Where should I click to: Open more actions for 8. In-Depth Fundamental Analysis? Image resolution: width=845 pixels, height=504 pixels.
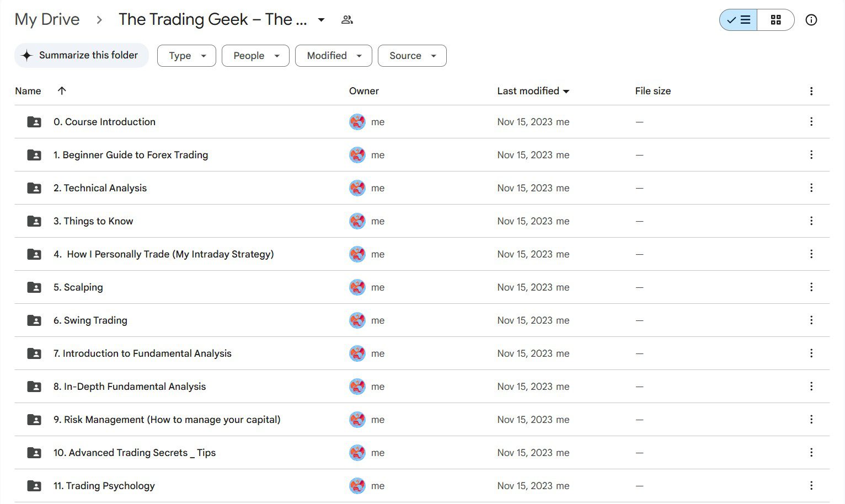[811, 387]
